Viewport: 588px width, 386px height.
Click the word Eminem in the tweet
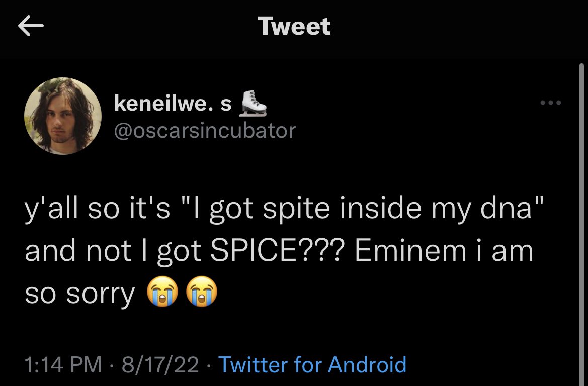410,251
